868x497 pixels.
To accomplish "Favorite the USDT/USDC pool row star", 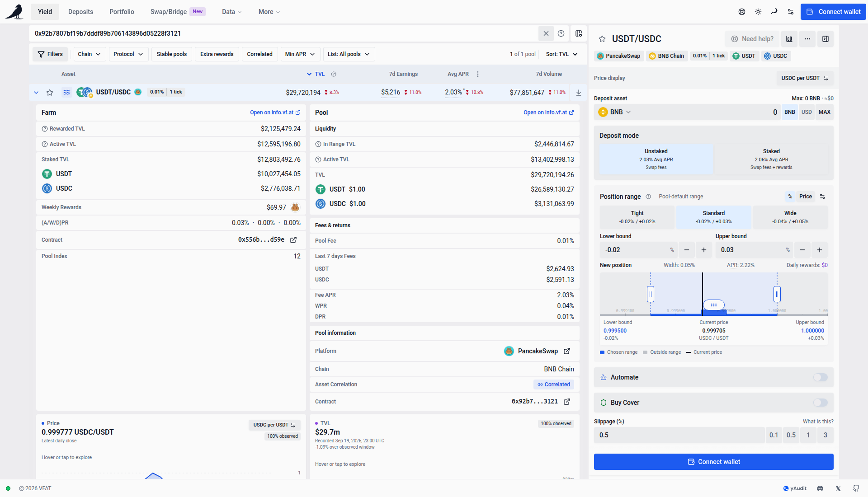I will (x=50, y=93).
